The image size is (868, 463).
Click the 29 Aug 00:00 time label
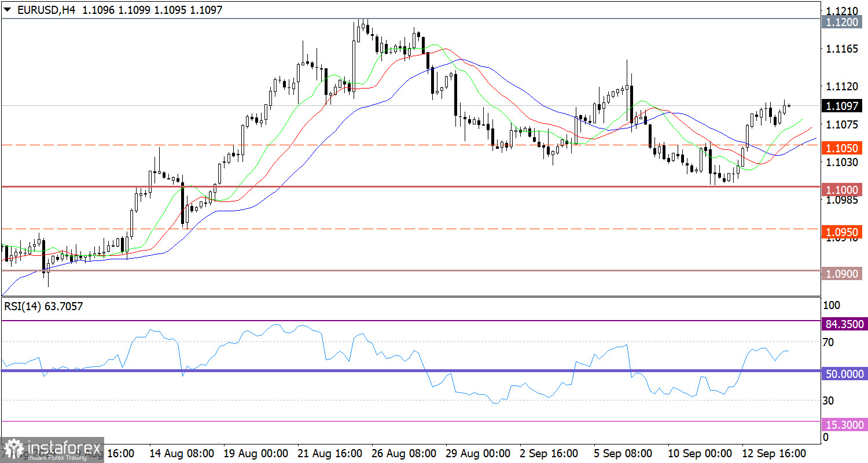(479, 453)
